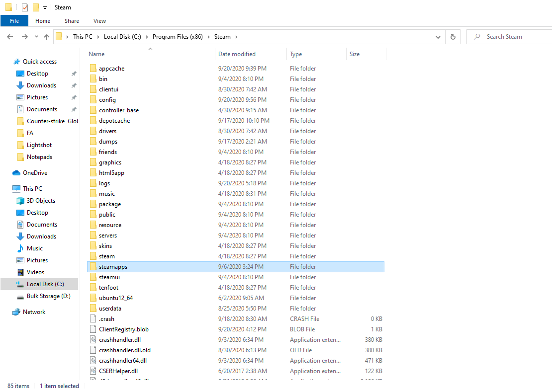Select the CSERHelper.dll file icon
Image resolution: width=552 pixels, height=392 pixels.
tap(93, 371)
